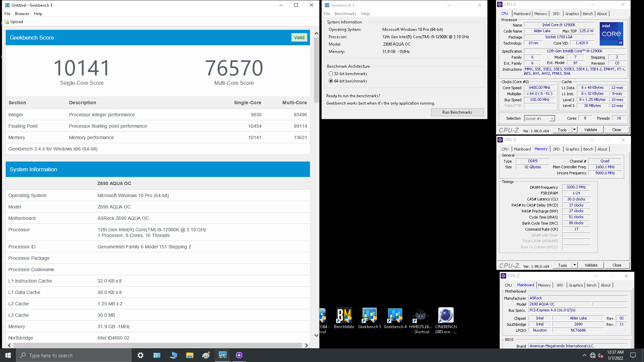Click taskbar search box

click(74, 355)
